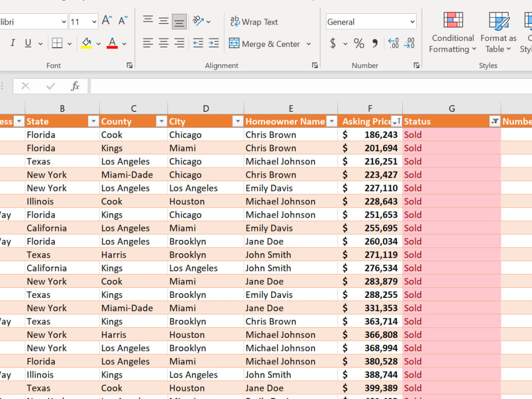Select column F header
532x399 pixels.
pos(370,109)
